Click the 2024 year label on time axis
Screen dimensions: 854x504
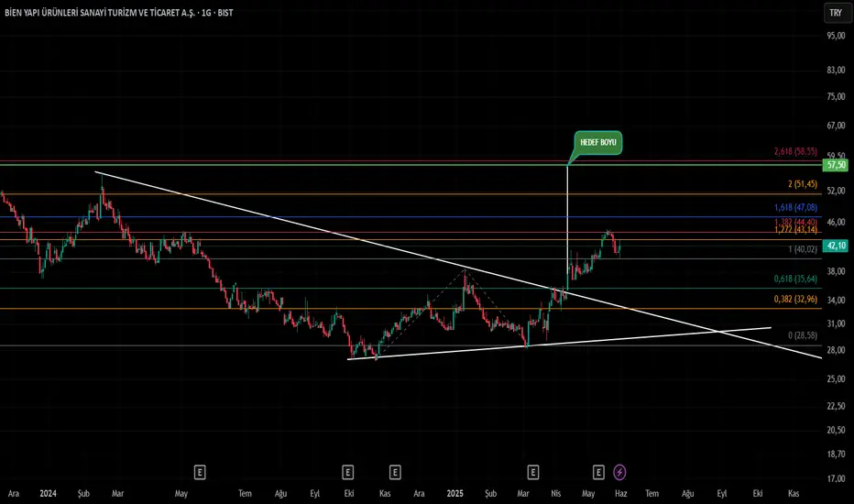pyautogui.click(x=48, y=494)
